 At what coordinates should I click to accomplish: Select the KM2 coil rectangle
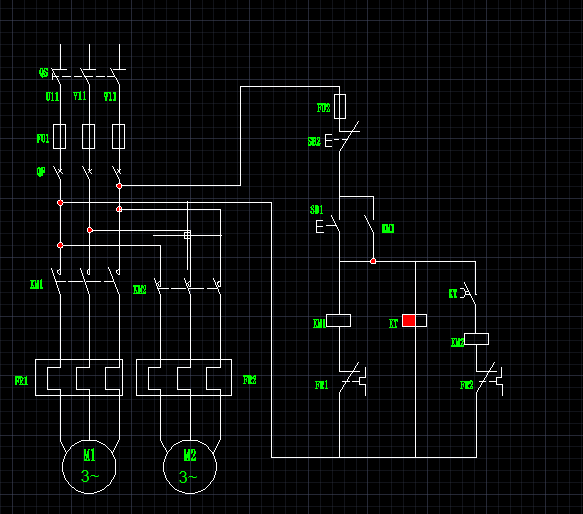tap(476, 339)
